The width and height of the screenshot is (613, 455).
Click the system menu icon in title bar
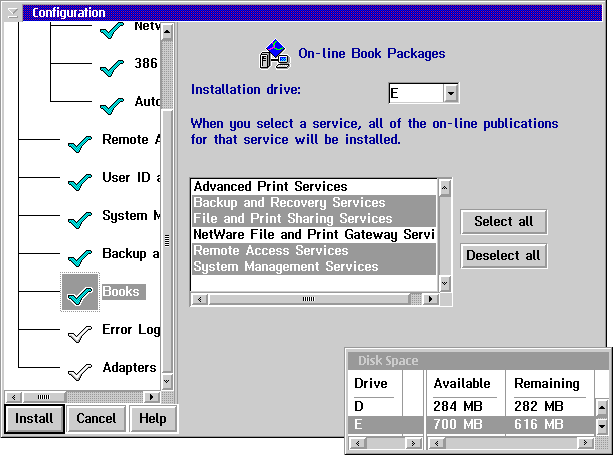(x=13, y=13)
